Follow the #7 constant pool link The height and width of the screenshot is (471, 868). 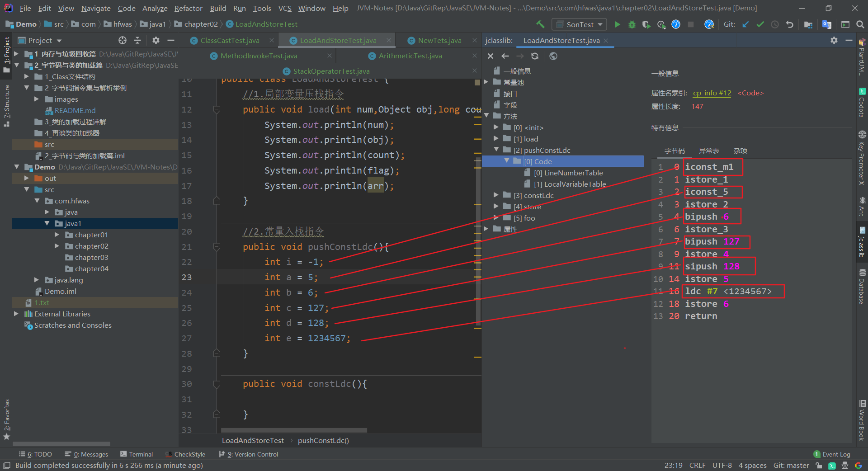(712, 292)
